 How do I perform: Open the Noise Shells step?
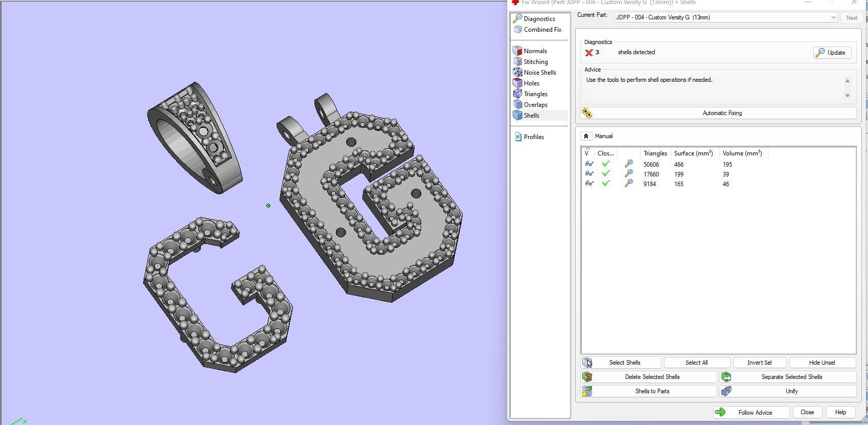(x=540, y=73)
